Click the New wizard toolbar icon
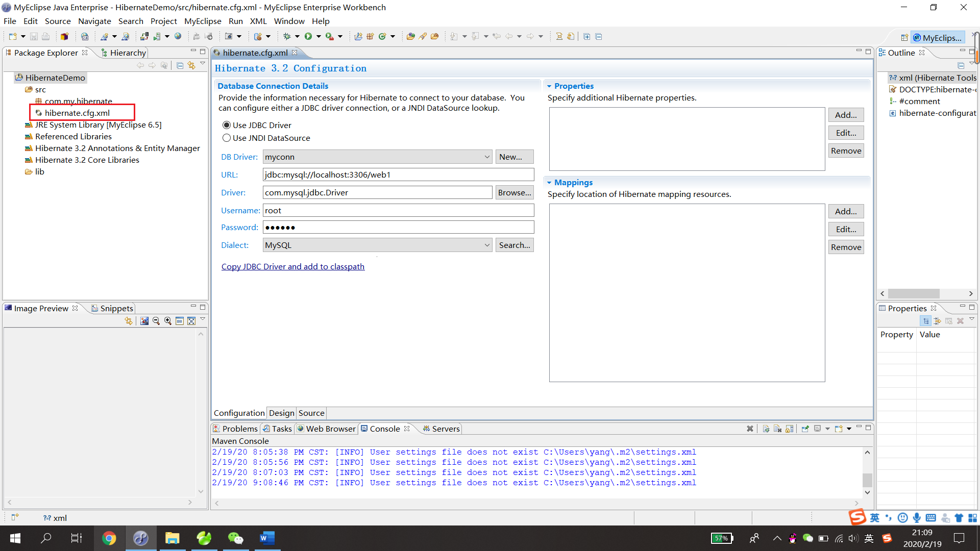The height and width of the screenshot is (551, 980). point(12,36)
